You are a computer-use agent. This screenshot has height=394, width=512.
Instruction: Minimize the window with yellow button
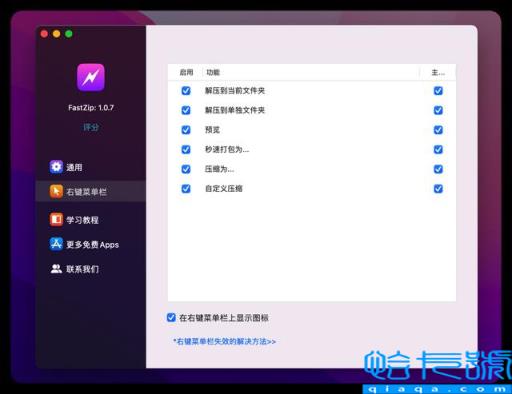[57, 34]
